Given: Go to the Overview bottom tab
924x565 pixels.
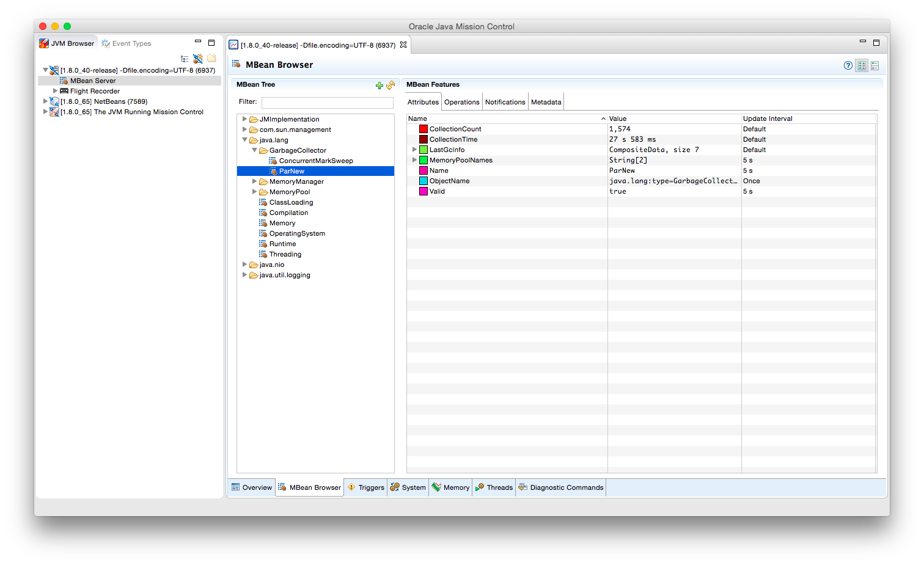Looking at the screenshot, I should 252,487.
